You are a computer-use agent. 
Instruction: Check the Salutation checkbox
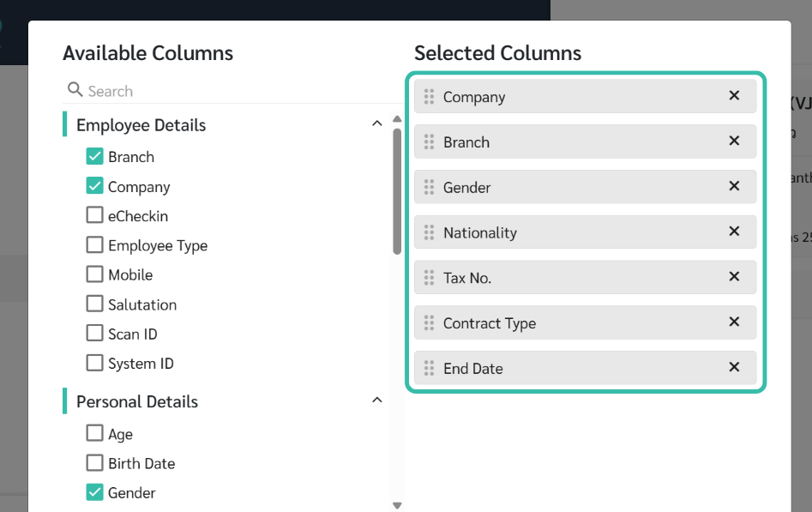point(94,304)
